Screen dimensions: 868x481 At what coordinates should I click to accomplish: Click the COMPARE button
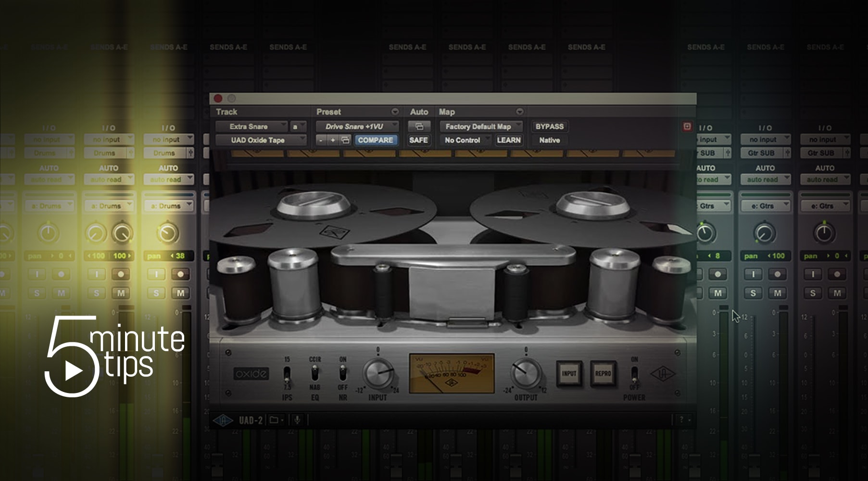coord(375,140)
